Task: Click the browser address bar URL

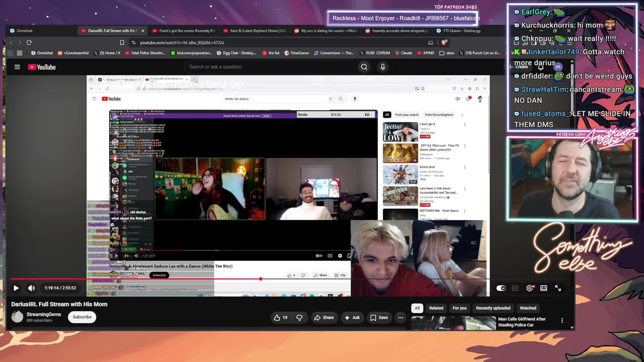Action: point(182,43)
